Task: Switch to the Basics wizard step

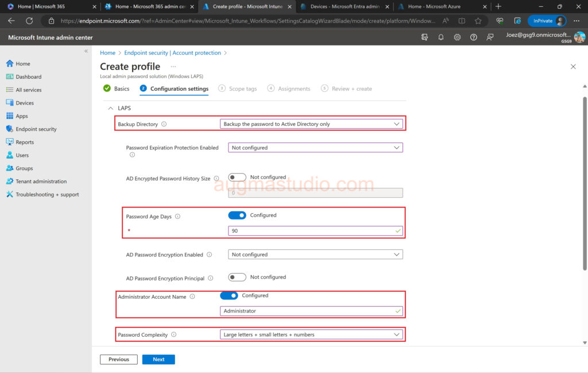Action: [x=117, y=89]
